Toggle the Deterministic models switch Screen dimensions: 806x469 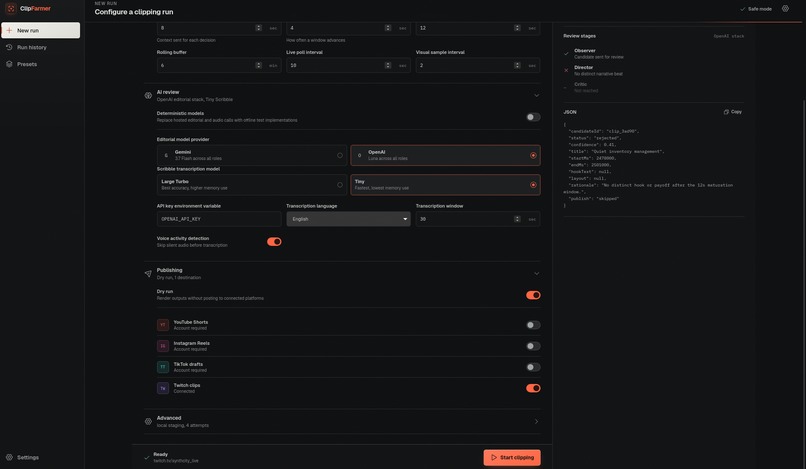point(533,117)
